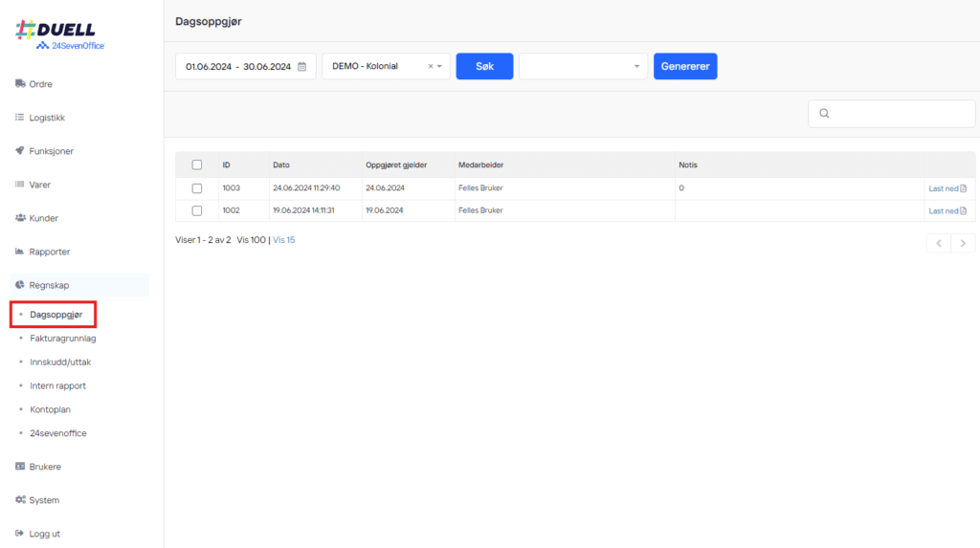
Task: Click the Logg ut exit icon
Action: click(x=20, y=534)
